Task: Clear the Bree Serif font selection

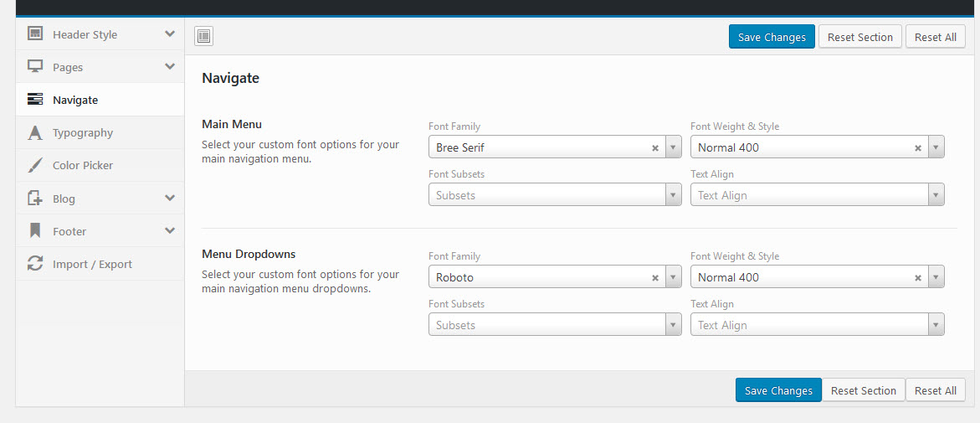Action: [x=655, y=148]
